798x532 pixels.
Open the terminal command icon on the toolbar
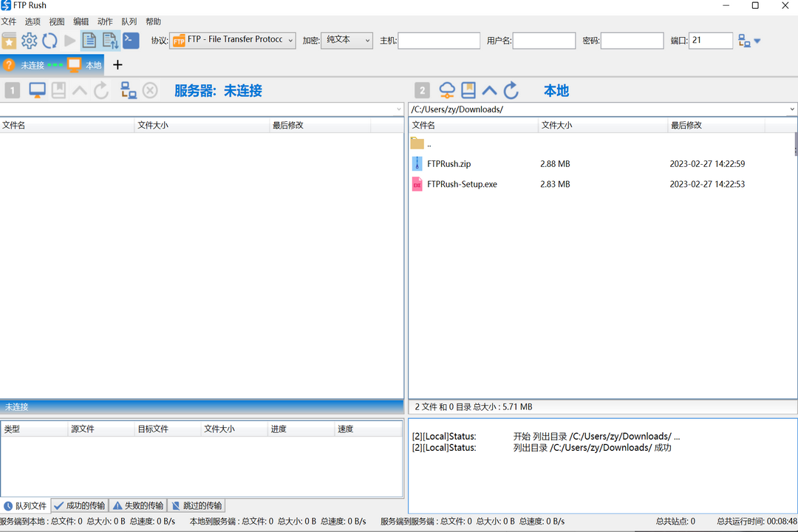tap(131, 41)
